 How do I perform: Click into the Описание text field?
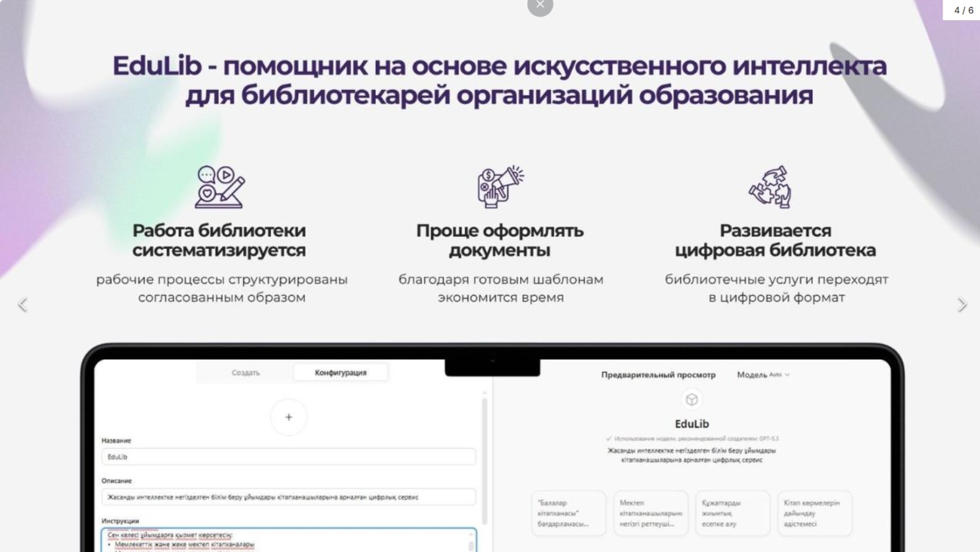288,497
